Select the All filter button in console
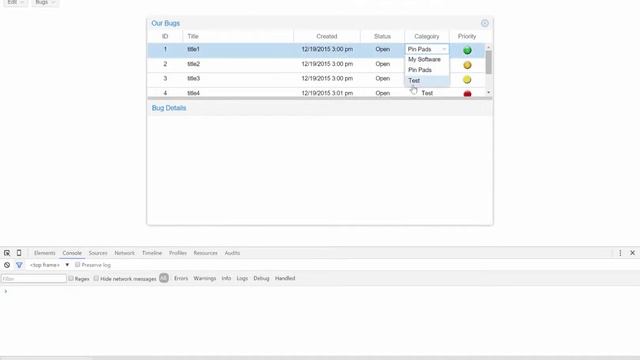Image resolution: width=640 pixels, height=360 pixels. coord(164,278)
